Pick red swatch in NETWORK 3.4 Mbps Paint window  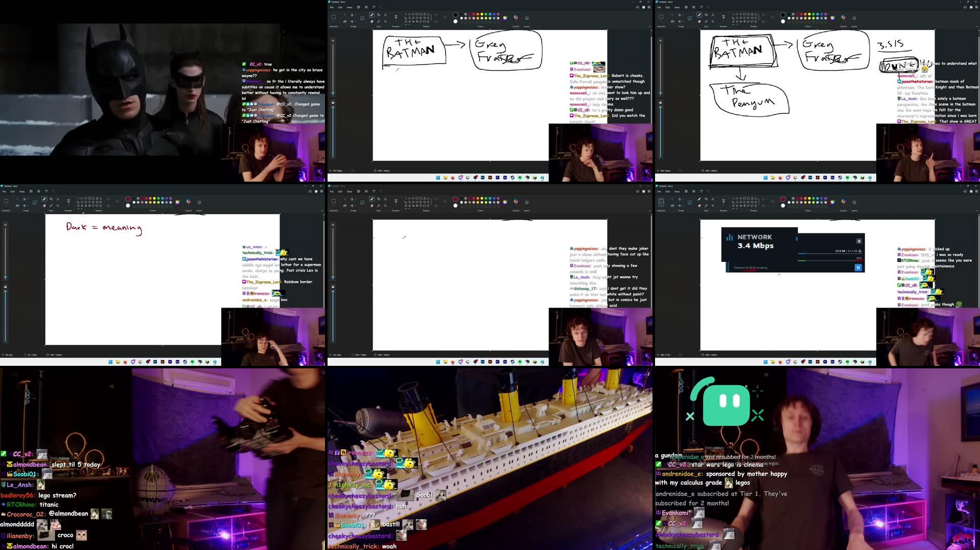point(802,199)
